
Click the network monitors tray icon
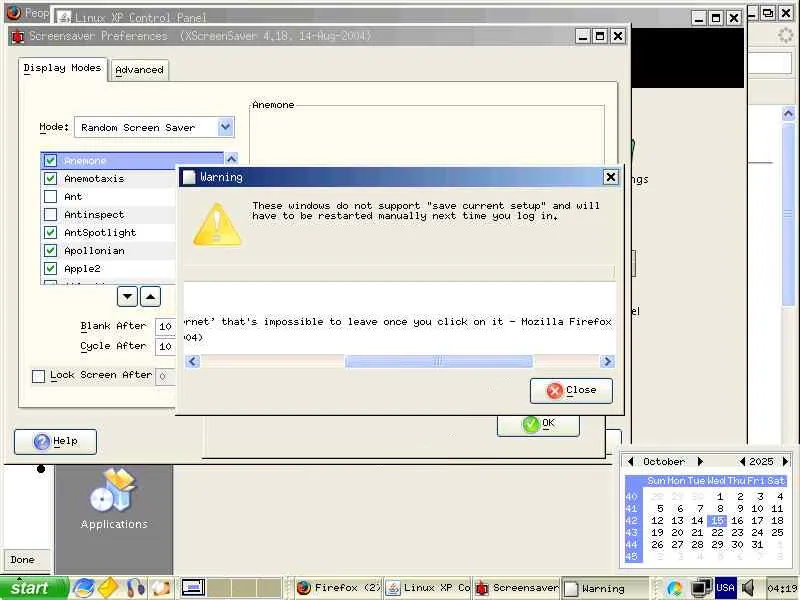702,588
